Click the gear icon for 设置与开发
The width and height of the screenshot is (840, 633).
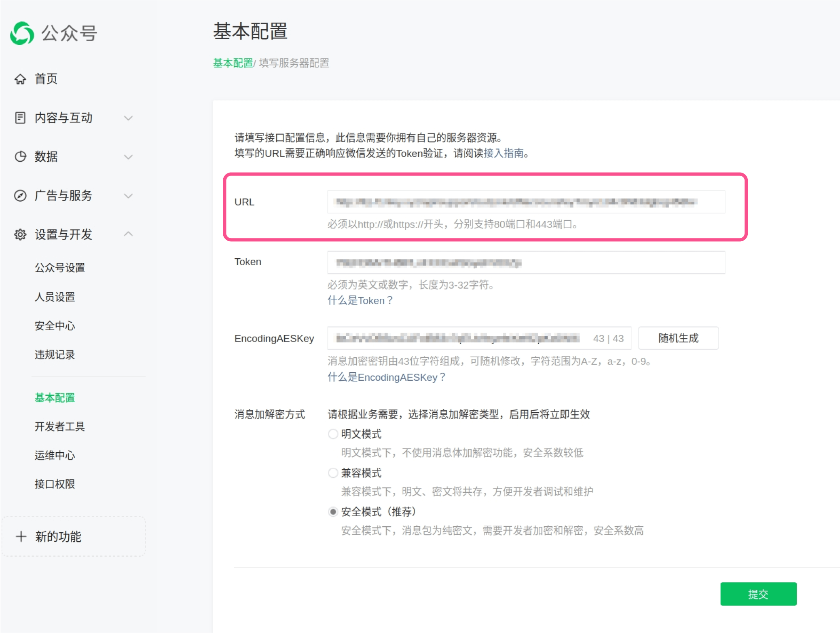click(x=20, y=234)
